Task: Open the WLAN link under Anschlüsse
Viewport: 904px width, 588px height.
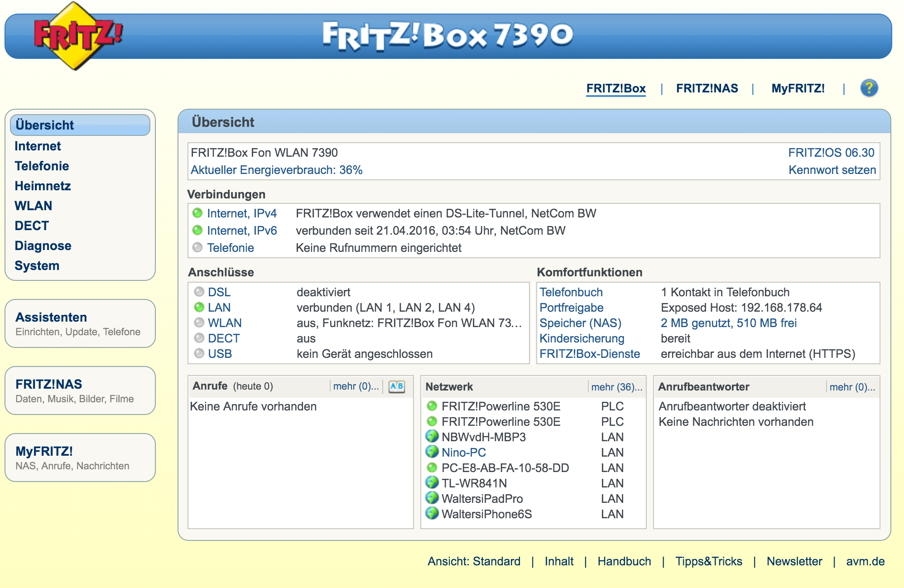Action: [225, 323]
